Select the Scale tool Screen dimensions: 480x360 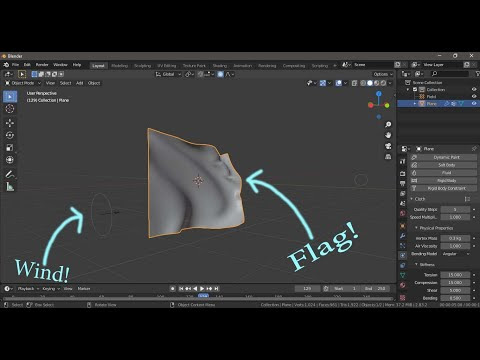pos(10,148)
